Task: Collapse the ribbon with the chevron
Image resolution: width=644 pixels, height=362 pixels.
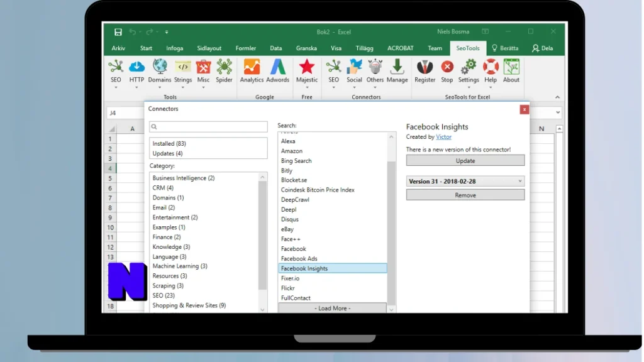Action: coord(557,97)
